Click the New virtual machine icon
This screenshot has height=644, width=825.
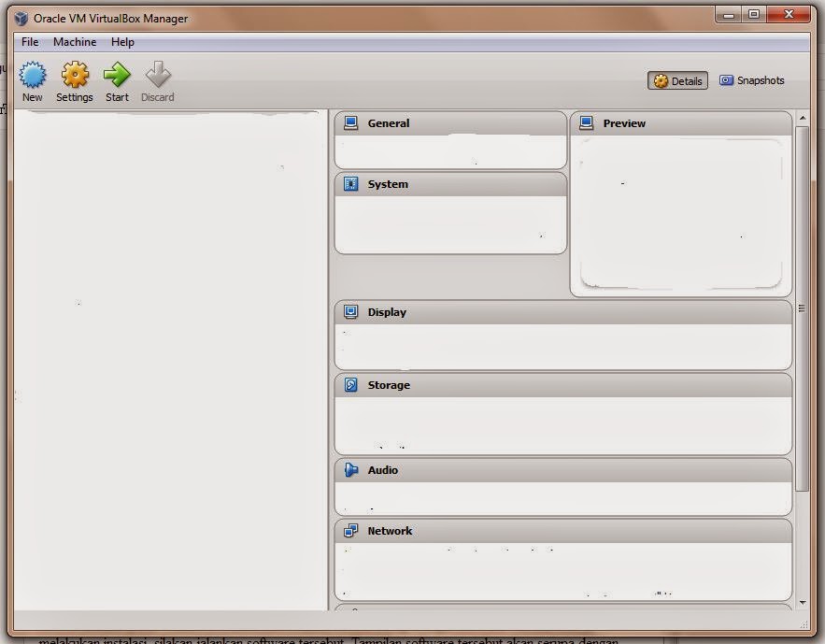pos(33,74)
